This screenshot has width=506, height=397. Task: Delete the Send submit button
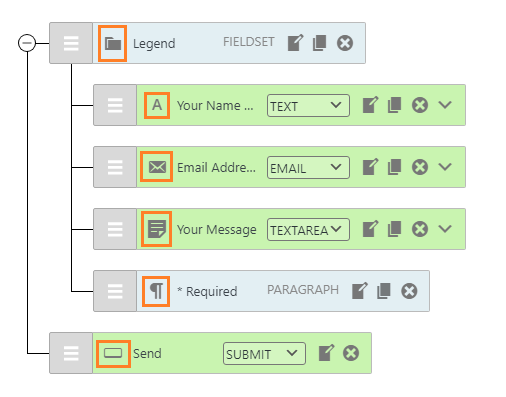(351, 353)
